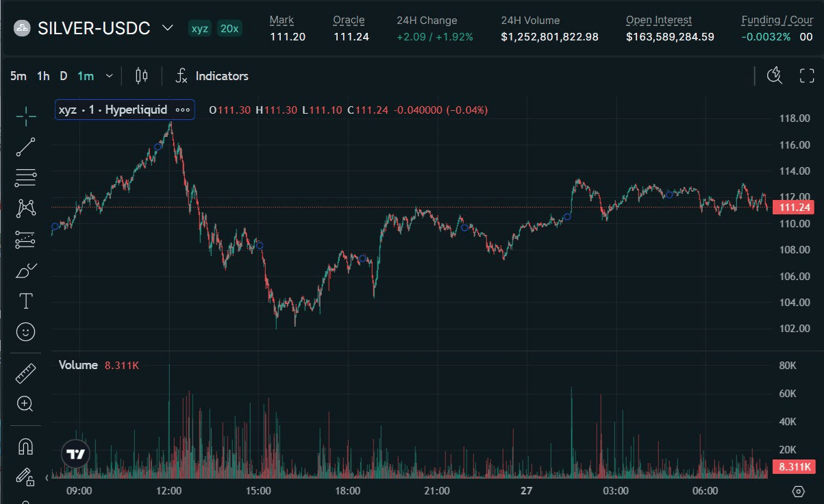Select the ruler measure tool
Screen dimensions: 824x504
click(x=25, y=373)
